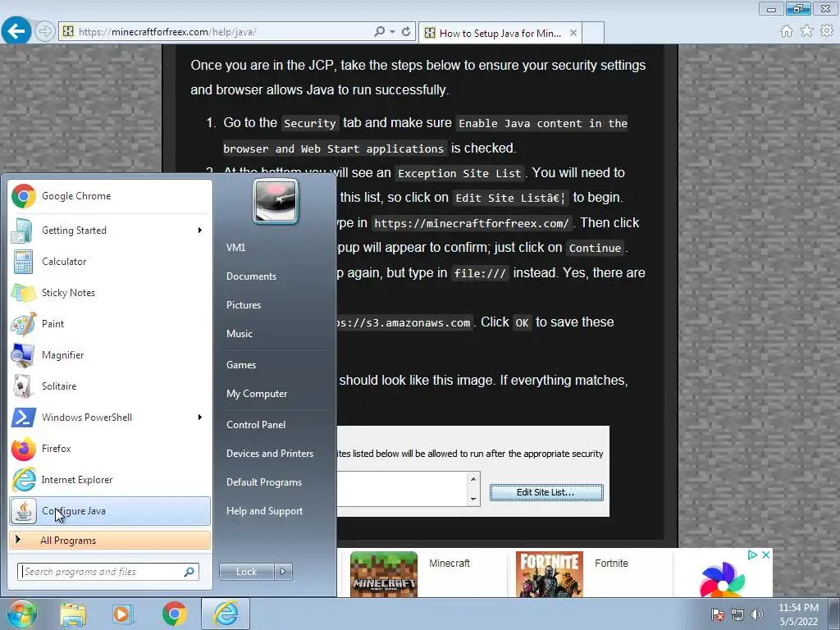Screen dimensions: 840x630
Task: Open Control Panel from Start menu
Action: coord(256,425)
